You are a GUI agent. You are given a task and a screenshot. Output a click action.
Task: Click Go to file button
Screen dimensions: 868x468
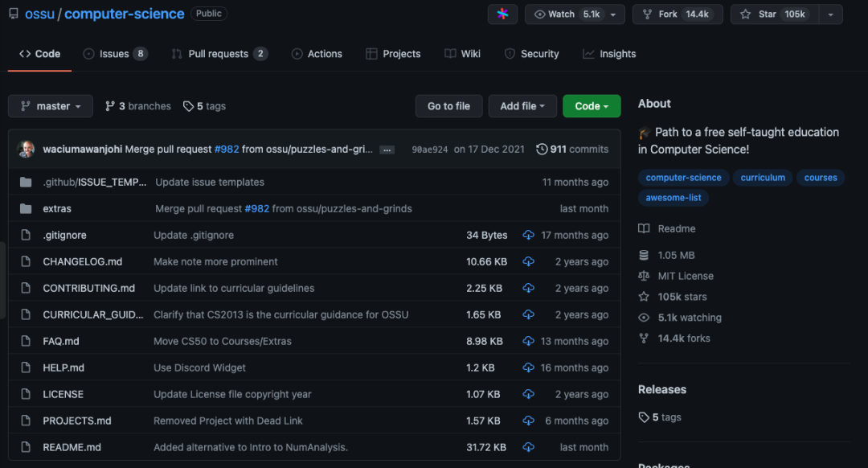pos(448,106)
